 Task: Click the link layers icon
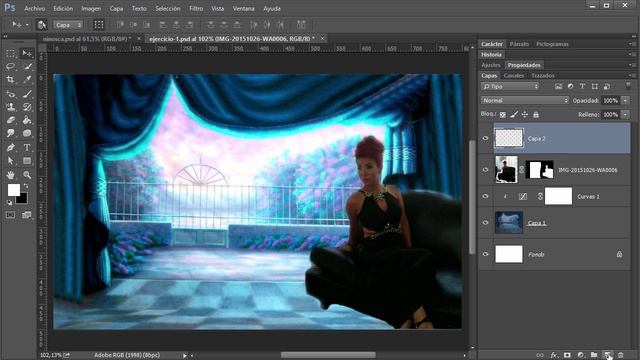click(x=540, y=355)
